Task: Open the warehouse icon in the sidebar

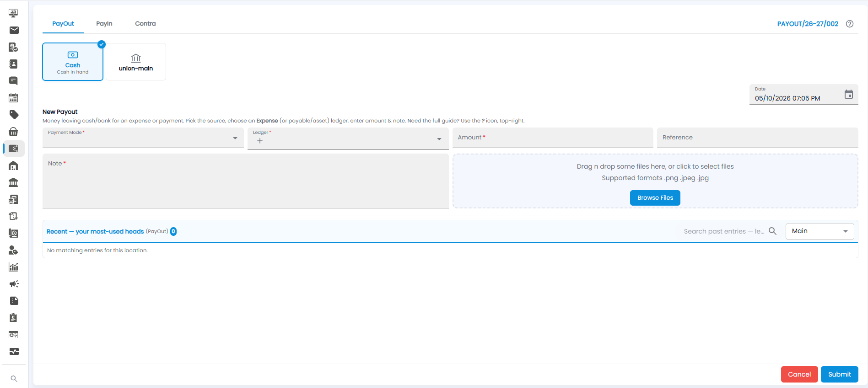Action: pos(14,165)
